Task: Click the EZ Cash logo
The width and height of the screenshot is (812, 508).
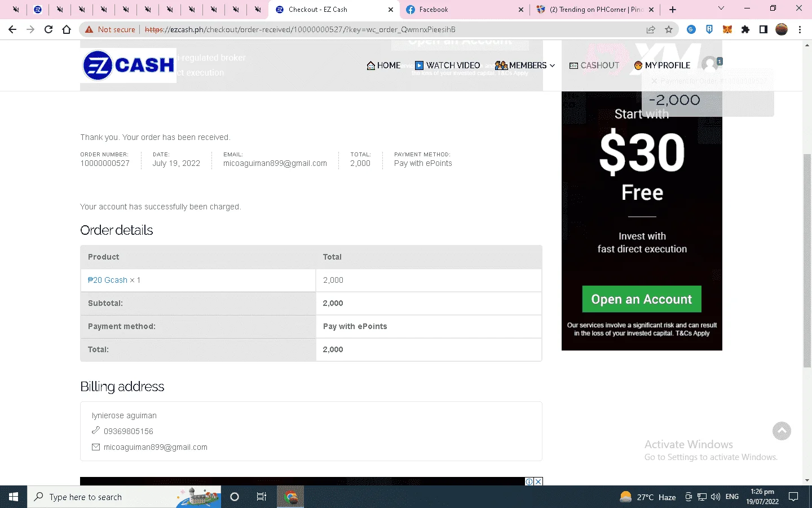Action: pos(129,65)
